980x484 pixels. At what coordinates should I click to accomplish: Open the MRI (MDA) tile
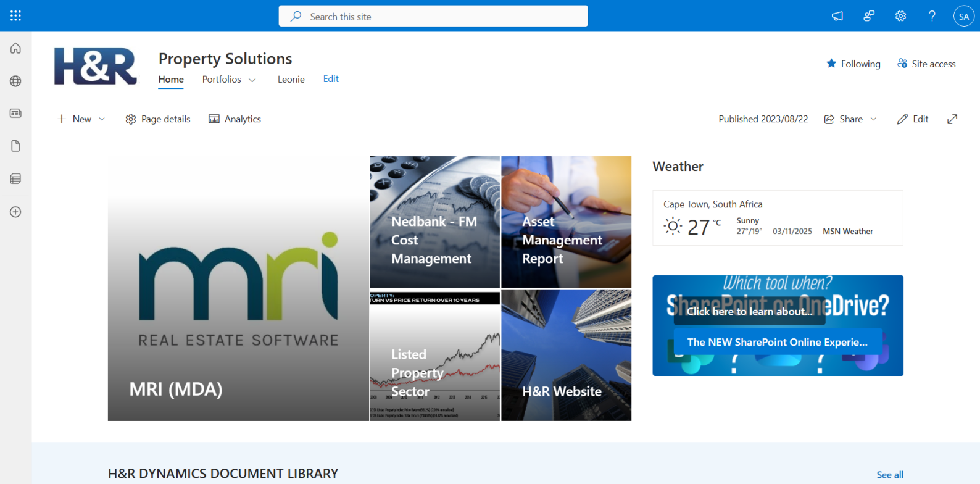(238, 289)
